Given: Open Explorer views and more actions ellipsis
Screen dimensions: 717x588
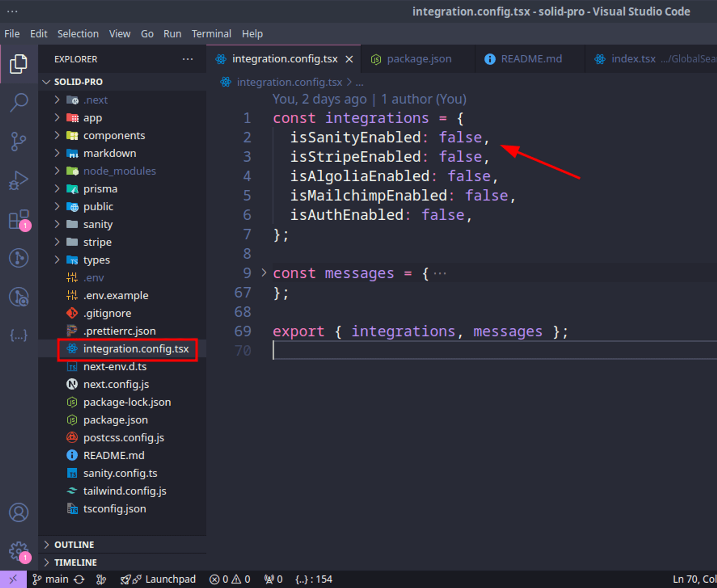Looking at the screenshot, I should tap(187, 59).
